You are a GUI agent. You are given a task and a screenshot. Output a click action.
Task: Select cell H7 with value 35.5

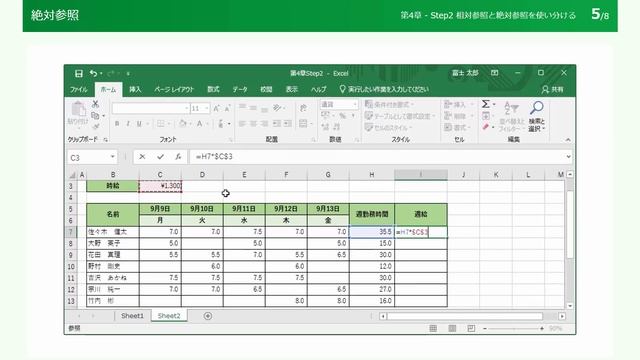[x=372, y=232]
